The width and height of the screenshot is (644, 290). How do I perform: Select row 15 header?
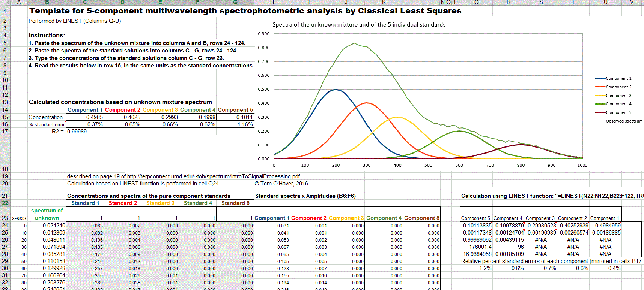[5, 117]
